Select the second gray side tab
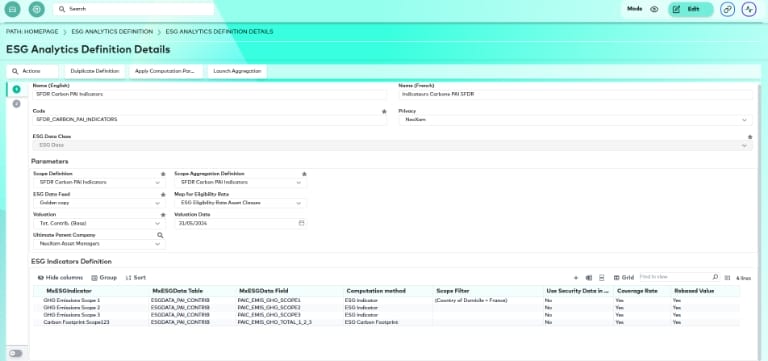Image resolution: width=768 pixels, height=361 pixels. (x=16, y=104)
